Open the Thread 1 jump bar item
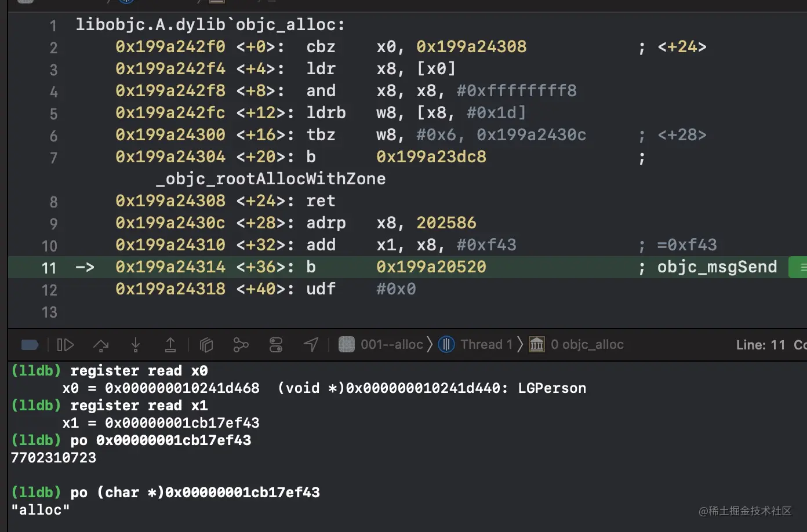Screen dimensions: 807x532 [475, 344]
